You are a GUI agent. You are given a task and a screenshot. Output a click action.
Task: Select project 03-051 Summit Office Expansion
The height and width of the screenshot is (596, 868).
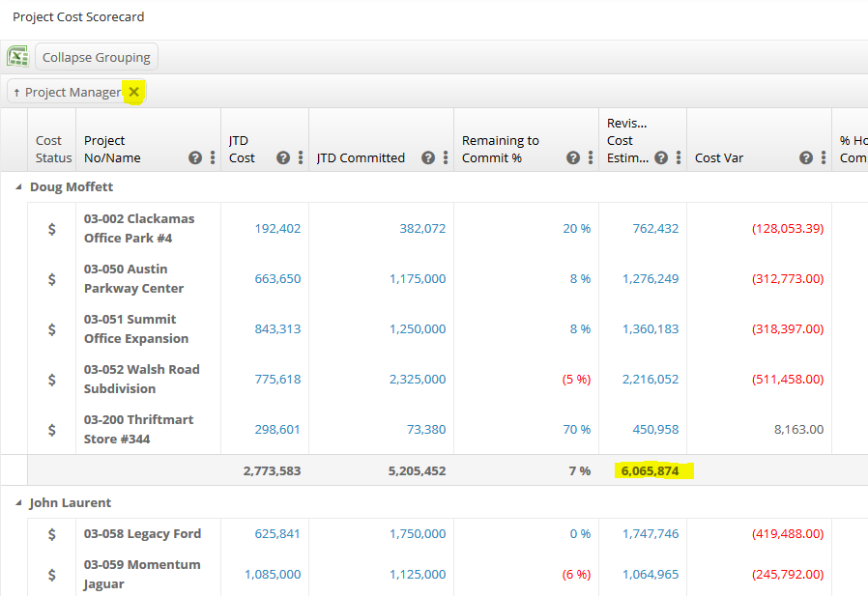click(x=136, y=328)
